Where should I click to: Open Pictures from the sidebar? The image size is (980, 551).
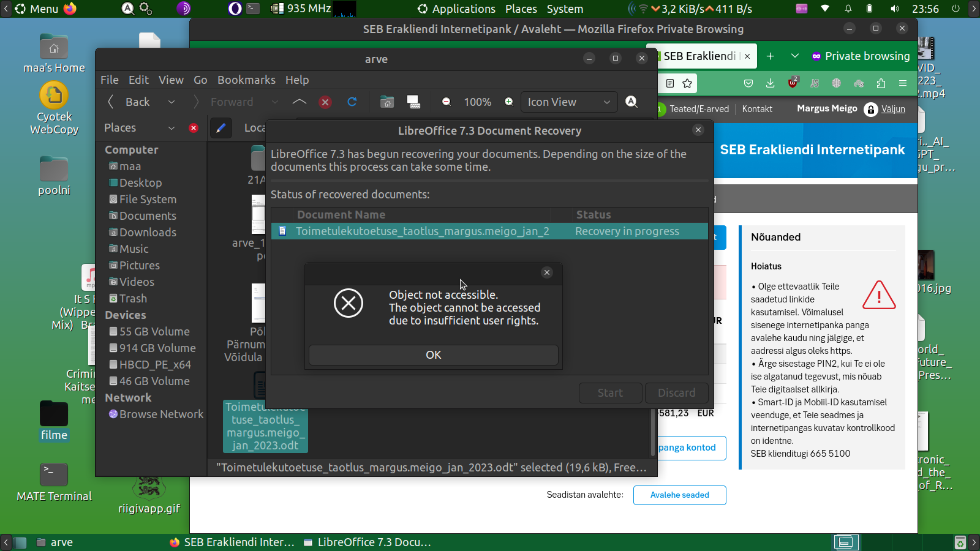click(134, 266)
